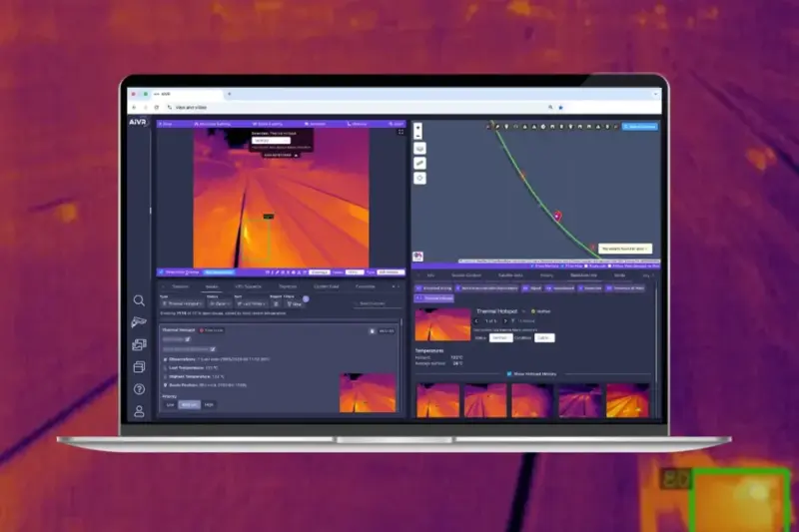The width and height of the screenshot is (799, 532).
Task: Click the clipboard icon on the Thermal Hotspot card
Action: 372,331
